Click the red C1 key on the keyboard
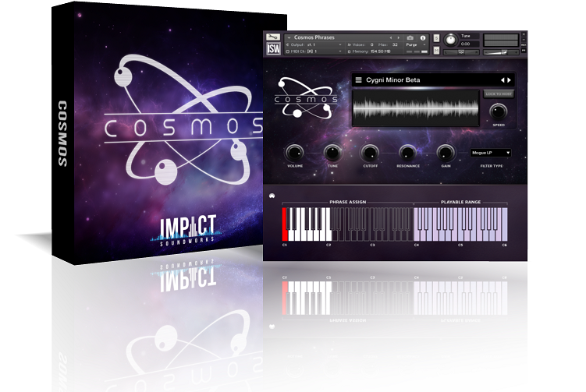Screen dimensions: 586x392 284,224
